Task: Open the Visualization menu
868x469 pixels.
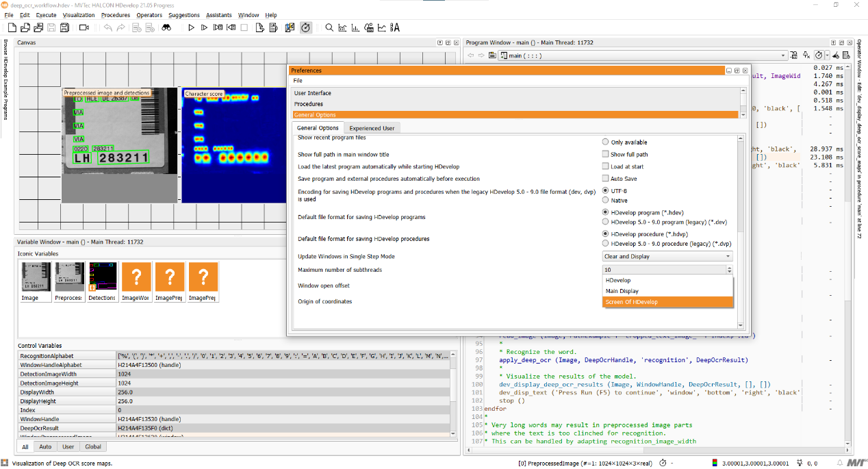Action: 79,15
